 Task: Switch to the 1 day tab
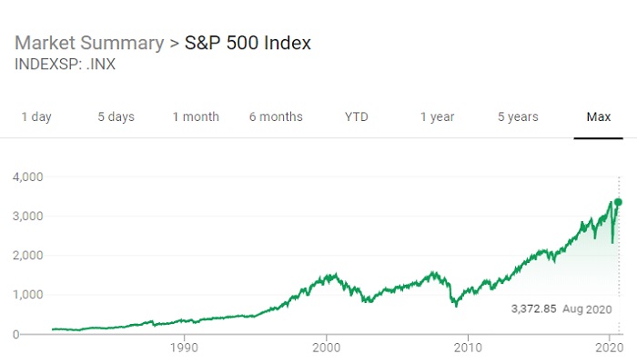point(36,116)
